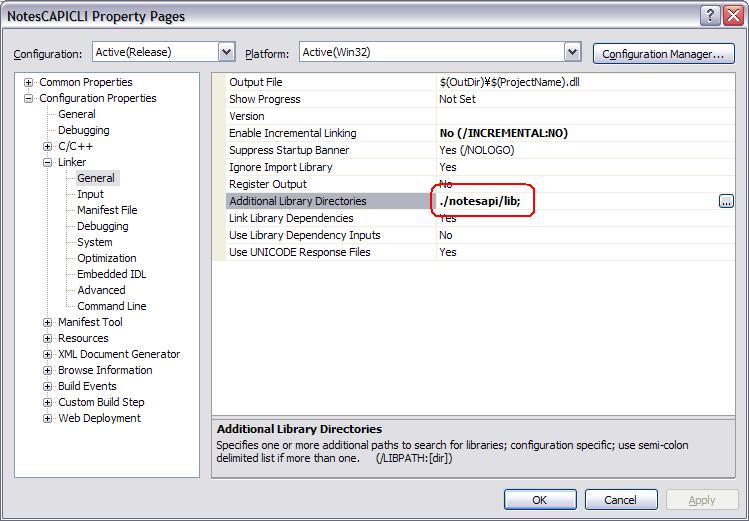Image resolution: width=749 pixels, height=521 pixels.
Task: Click the Yes value for Ignore Import Library
Action: pos(448,167)
